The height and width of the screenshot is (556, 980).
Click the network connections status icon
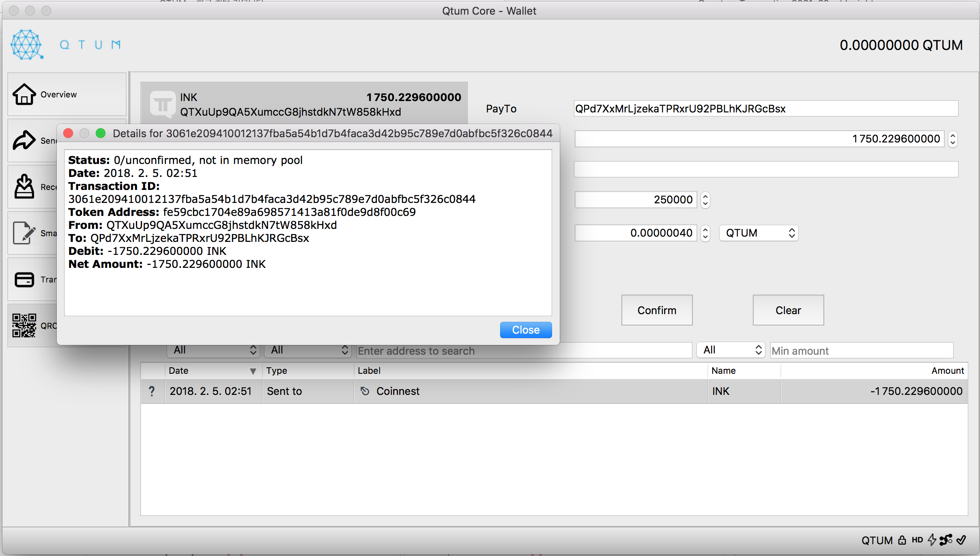pos(946,540)
